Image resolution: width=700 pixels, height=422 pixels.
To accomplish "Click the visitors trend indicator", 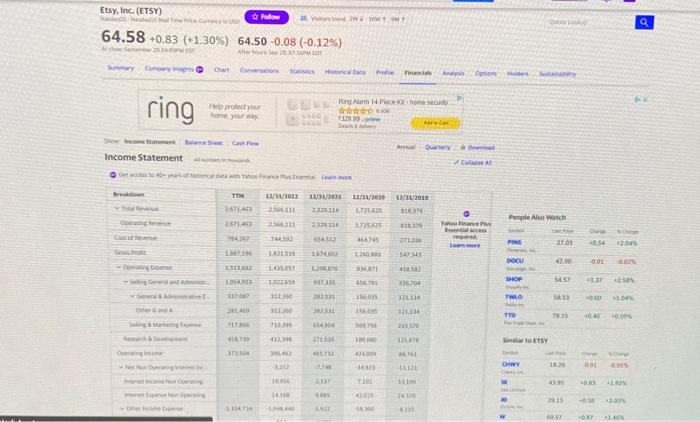I will 353,19.
